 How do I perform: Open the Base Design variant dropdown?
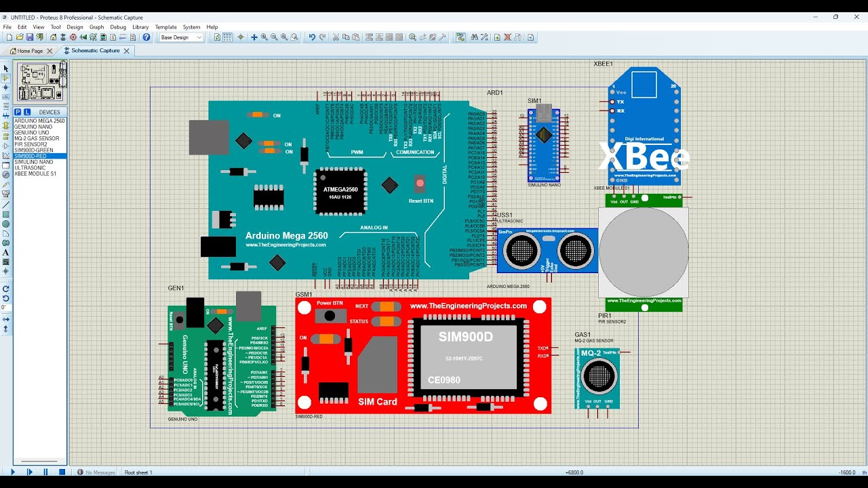tap(182, 37)
